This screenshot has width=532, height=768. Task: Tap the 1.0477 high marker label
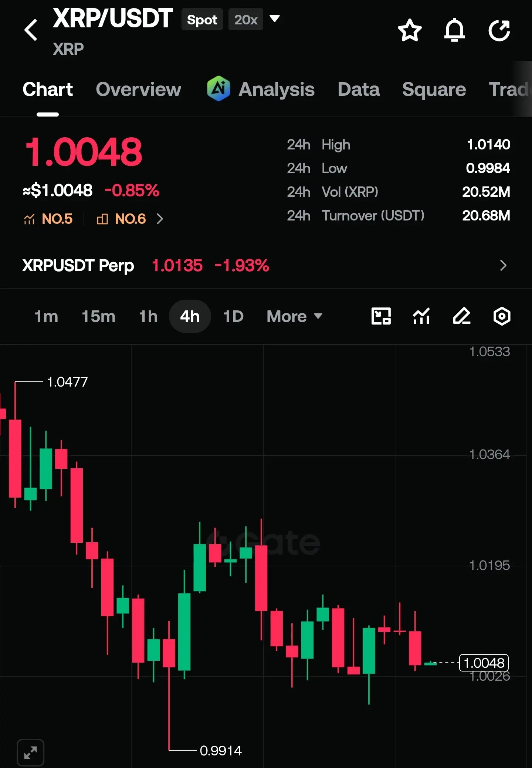coord(67,382)
